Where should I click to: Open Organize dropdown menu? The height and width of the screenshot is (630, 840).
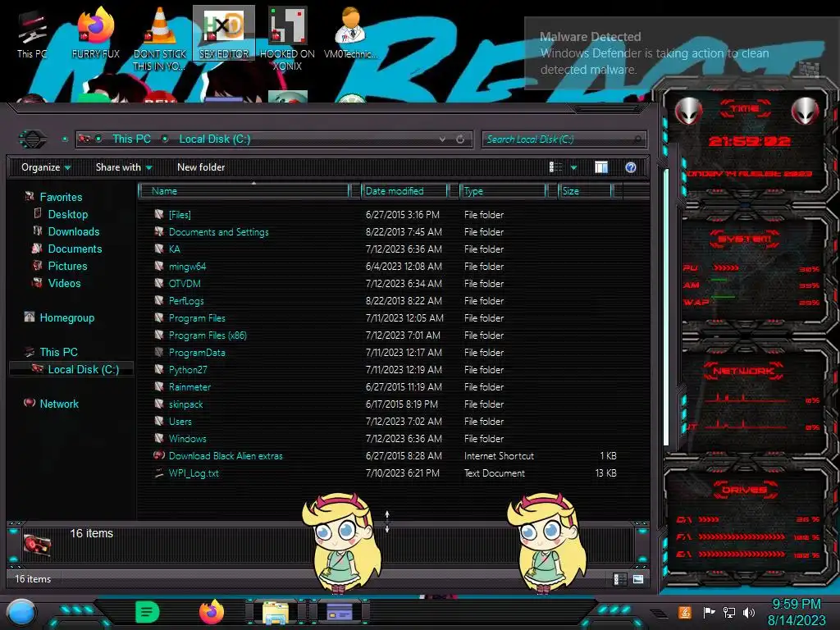tap(46, 167)
